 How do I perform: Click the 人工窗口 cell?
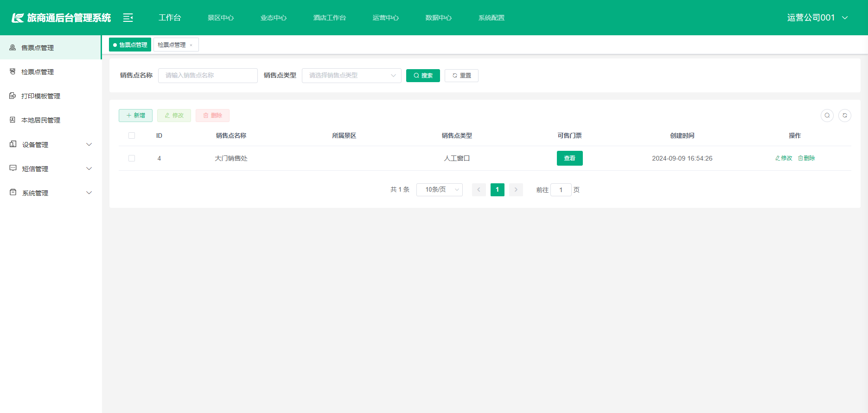457,158
